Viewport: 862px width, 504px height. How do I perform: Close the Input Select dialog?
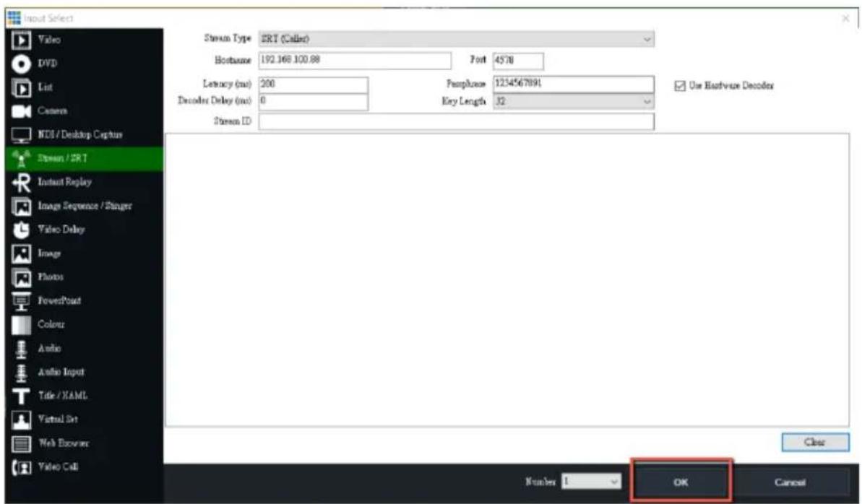point(845,19)
